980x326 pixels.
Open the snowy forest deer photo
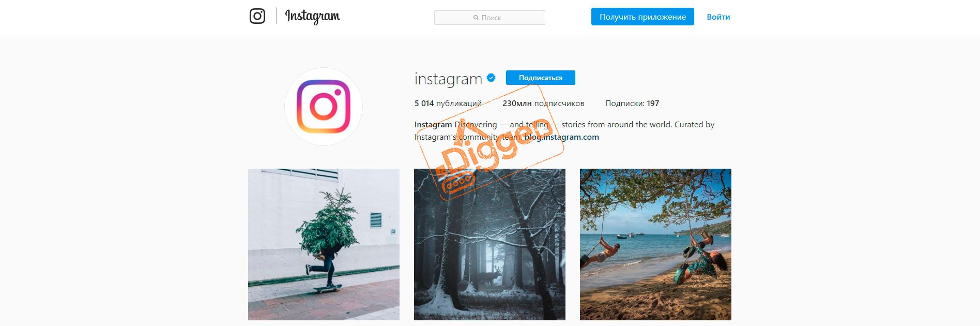pos(489,244)
